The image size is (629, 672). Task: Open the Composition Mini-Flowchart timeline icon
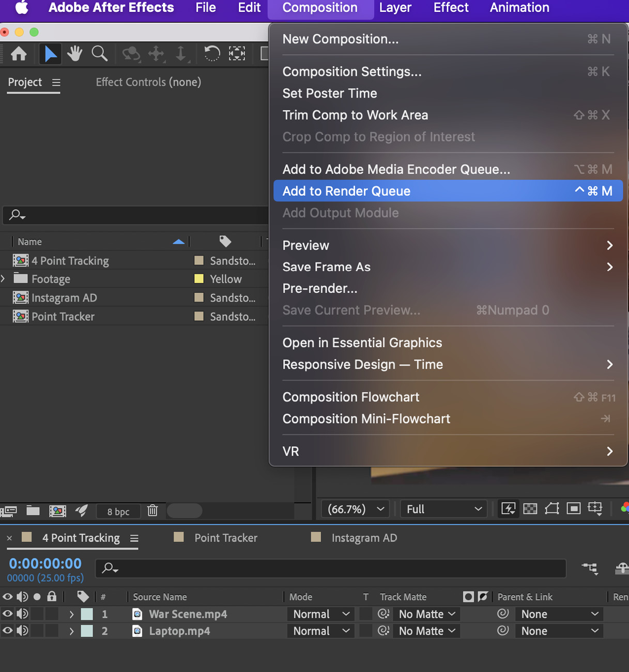[590, 569]
